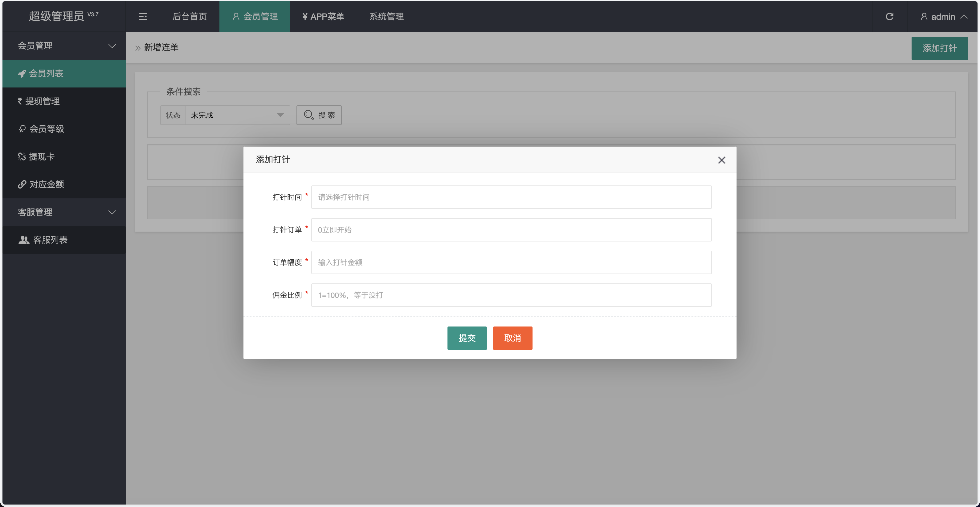The image size is (980, 507).
Task: Close the 添加打针 dialog with the X
Action: [x=722, y=160]
